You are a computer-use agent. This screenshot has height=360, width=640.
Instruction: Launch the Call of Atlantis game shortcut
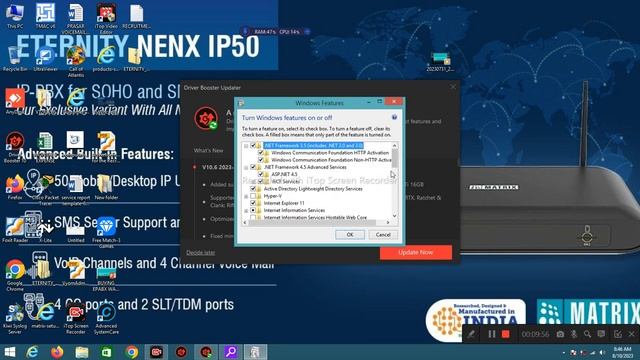pyautogui.click(x=76, y=61)
